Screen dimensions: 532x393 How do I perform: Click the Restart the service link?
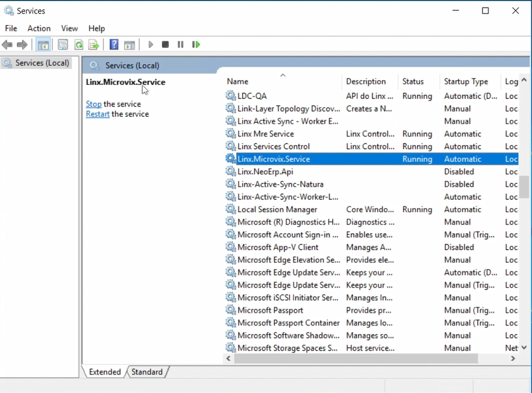tap(98, 115)
